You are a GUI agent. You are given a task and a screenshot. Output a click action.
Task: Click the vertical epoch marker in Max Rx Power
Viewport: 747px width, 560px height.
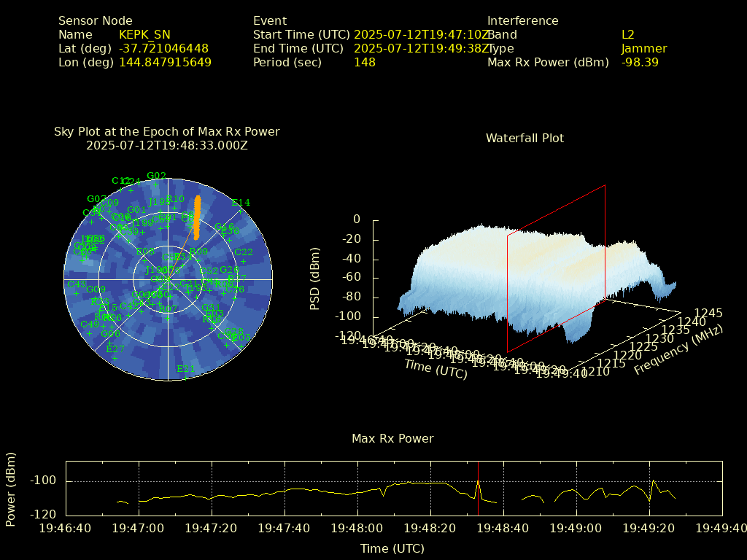click(478, 487)
